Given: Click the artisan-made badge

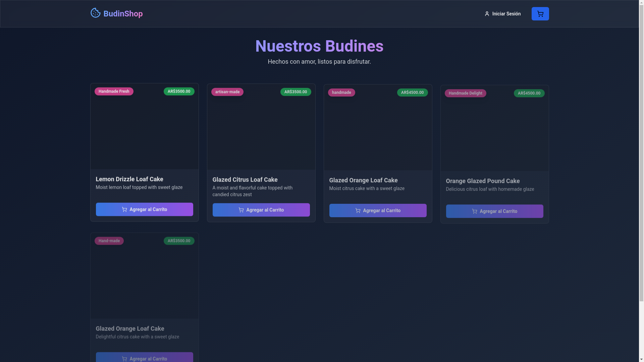Looking at the screenshot, I should (x=227, y=92).
